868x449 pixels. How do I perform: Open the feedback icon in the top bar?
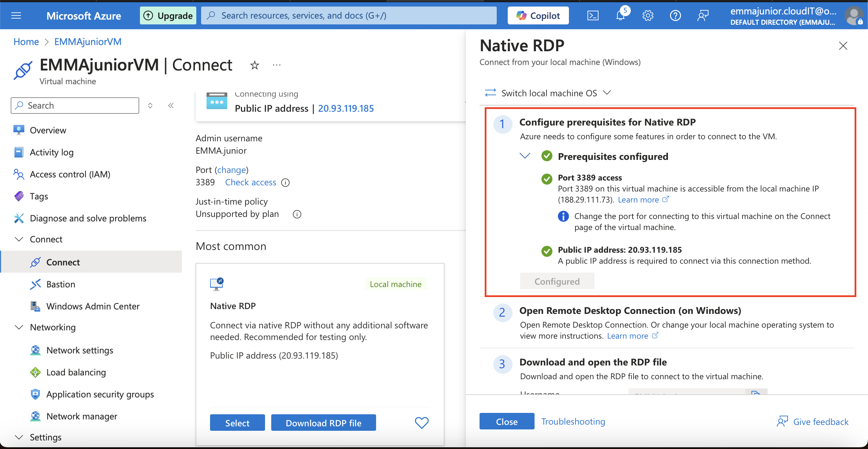tap(703, 15)
